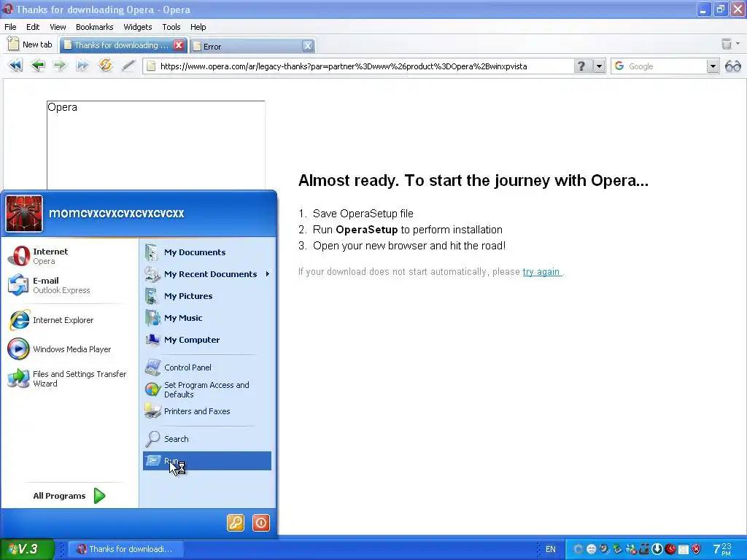
Task: Close the Thanks for downloading tab
Action: [179, 44]
